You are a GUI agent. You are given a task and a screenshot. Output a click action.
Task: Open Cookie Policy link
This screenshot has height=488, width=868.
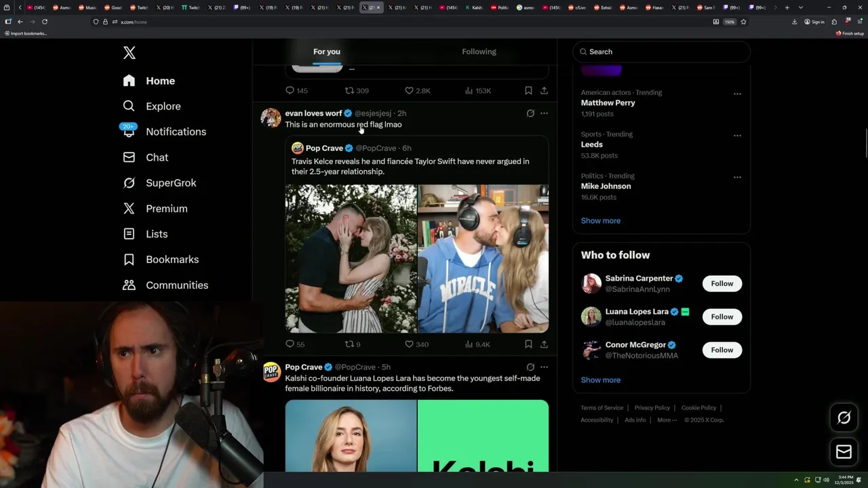pyautogui.click(x=698, y=408)
